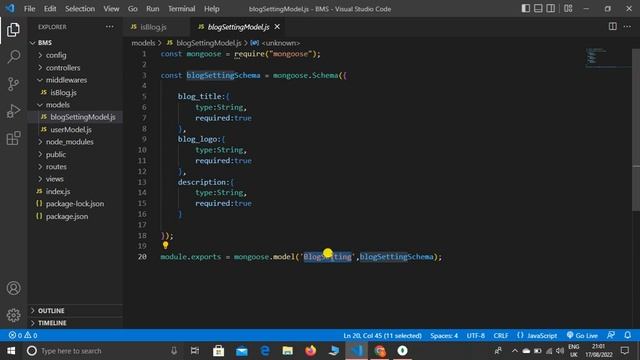Click the Go Live status bar button
This screenshot has width=640, height=360.
[582, 336]
